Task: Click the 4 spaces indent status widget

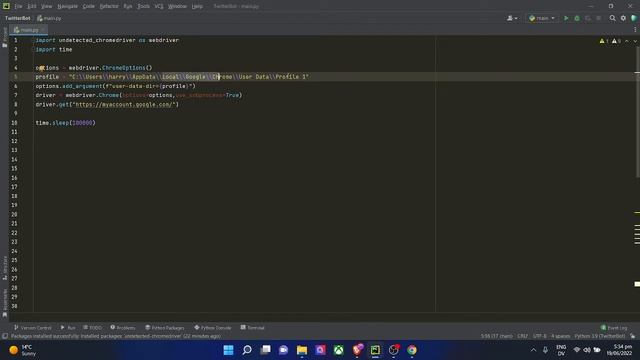Action: tap(560, 336)
